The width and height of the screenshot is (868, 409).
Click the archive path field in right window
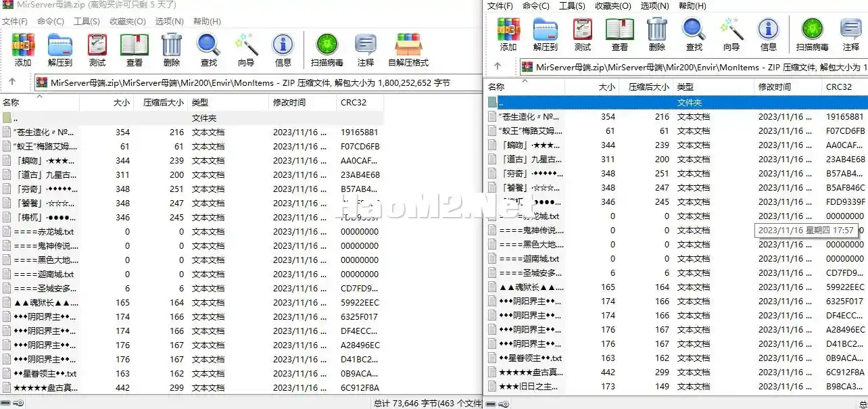[x=694, y=67]
